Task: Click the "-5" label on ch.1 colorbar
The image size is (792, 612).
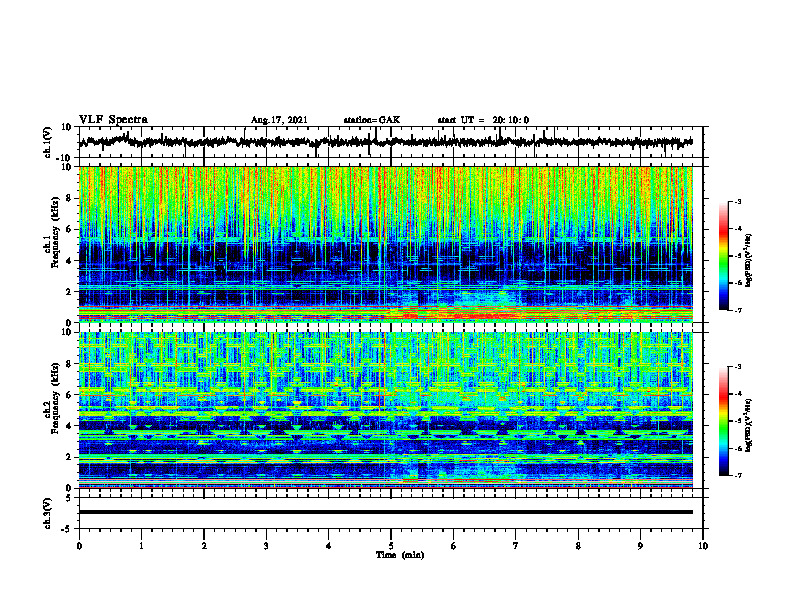Action: [737, 256]
